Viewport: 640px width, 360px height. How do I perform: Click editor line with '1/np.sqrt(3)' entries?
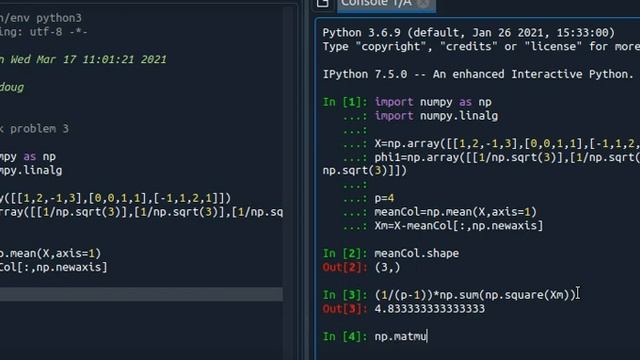point(141,212)
